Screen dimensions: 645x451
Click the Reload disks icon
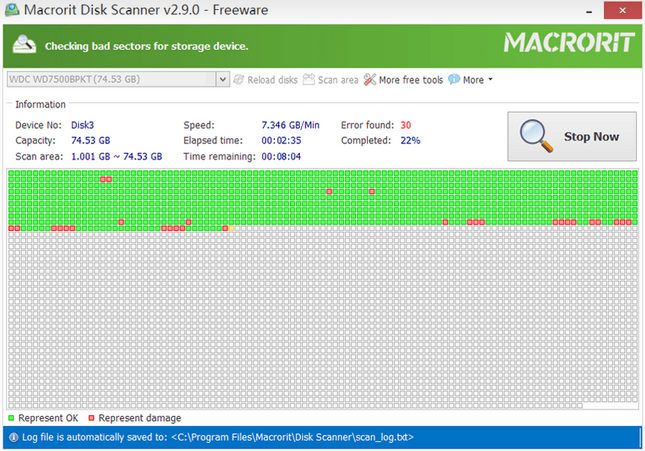click(x=239, y=79)
